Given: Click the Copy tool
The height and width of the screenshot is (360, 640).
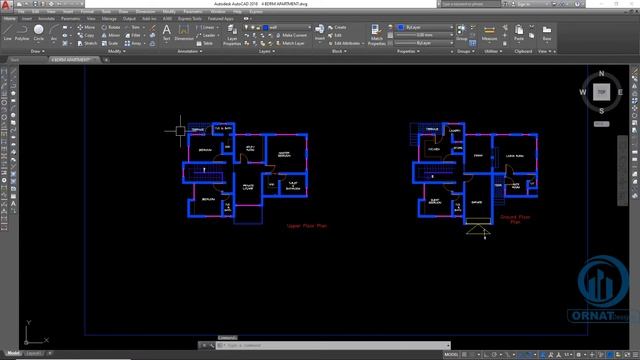Looking at the screenshot, I should tap(86, 35).
